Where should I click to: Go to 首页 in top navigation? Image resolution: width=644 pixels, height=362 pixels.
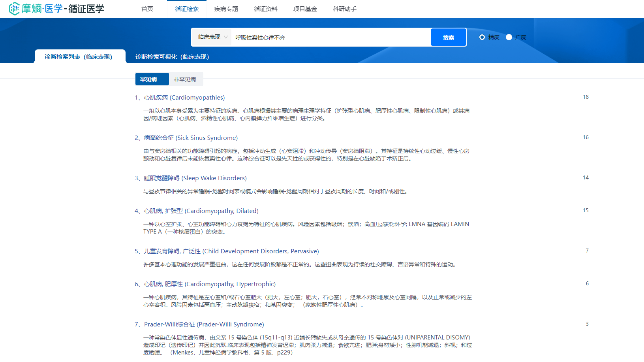[x=147, y=9]
